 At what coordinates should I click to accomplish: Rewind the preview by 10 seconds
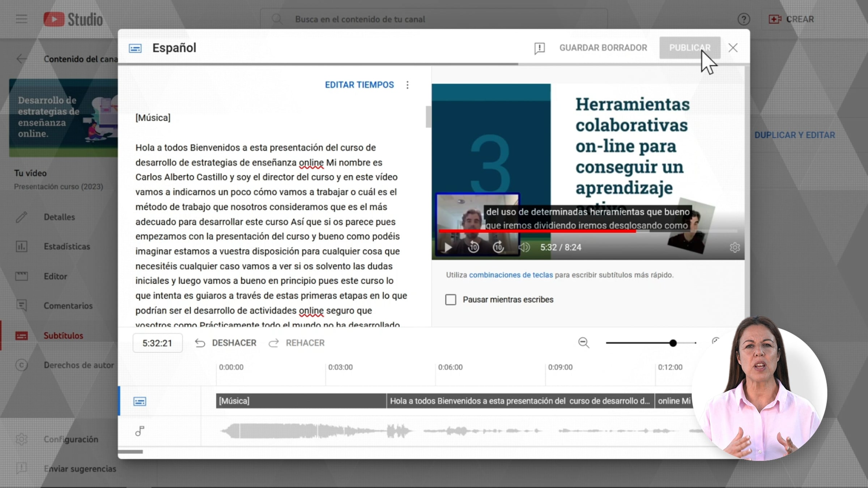point(473,247)
